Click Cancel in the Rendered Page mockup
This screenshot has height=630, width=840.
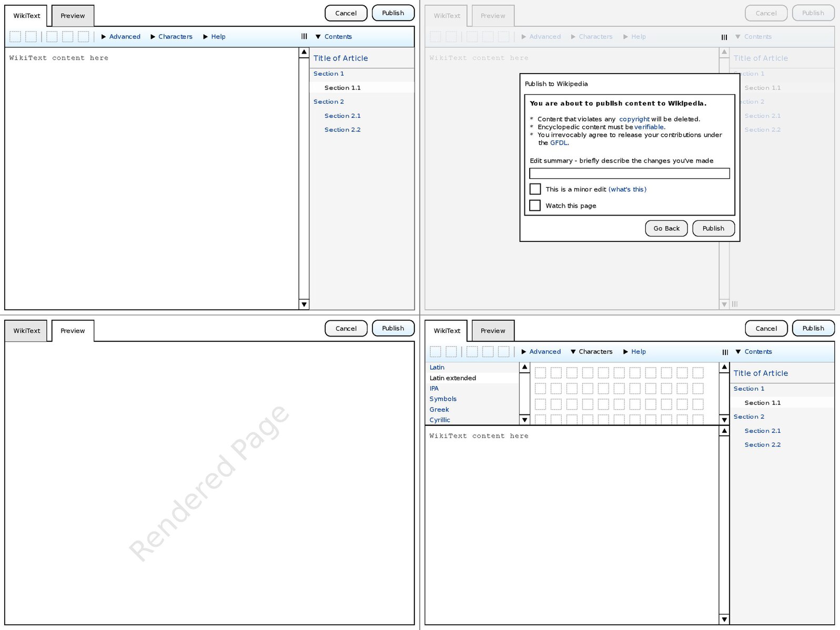(346, 328)
